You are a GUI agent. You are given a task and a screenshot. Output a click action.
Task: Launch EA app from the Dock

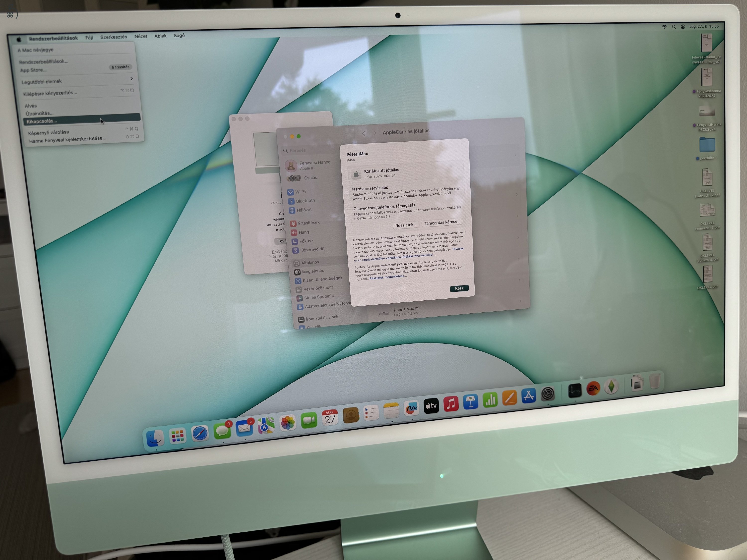(593, 389)
